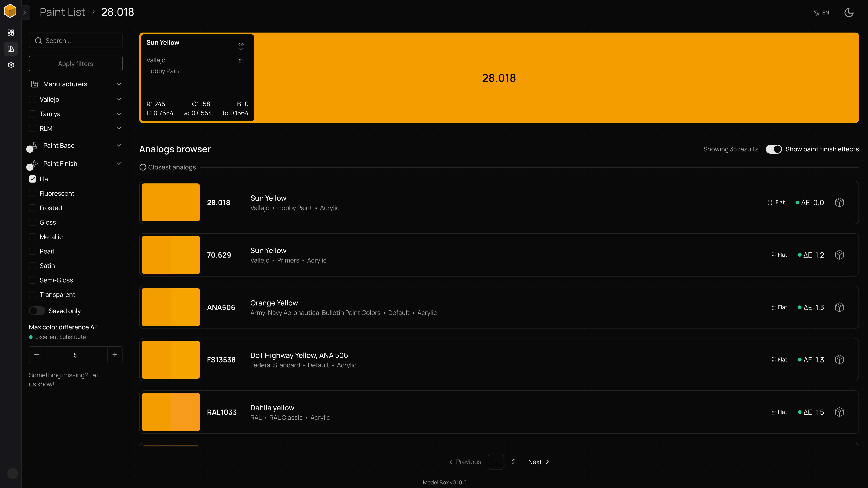The height and width of the screenshot is (488, 868).
Task: Expand the sidebar with the chevron beside the logo
Action: (25, 13)
